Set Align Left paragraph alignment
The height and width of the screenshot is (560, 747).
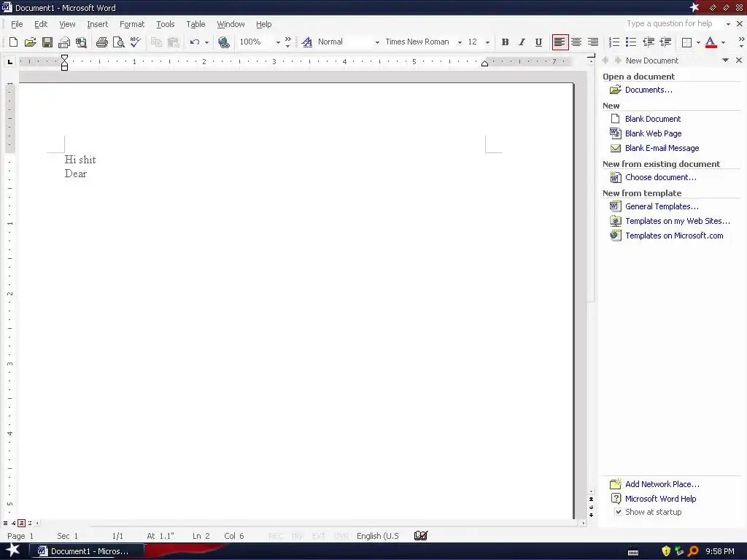click(x=560, y=42)
